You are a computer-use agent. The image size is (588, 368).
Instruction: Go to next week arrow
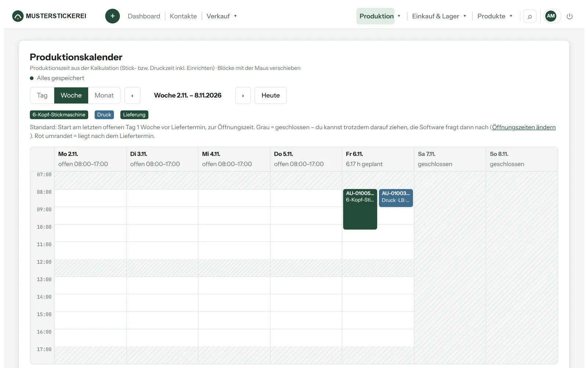point(243,96)
